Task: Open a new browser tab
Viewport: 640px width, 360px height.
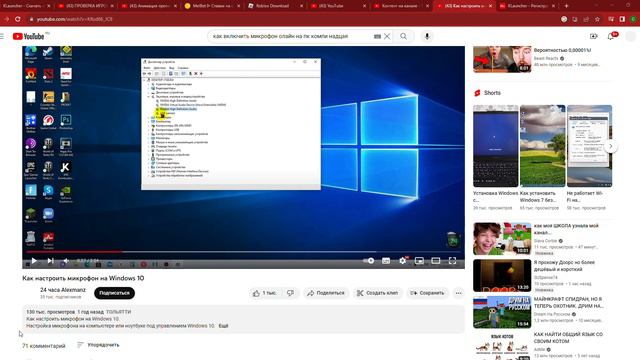Action: [x=566, y=6]
